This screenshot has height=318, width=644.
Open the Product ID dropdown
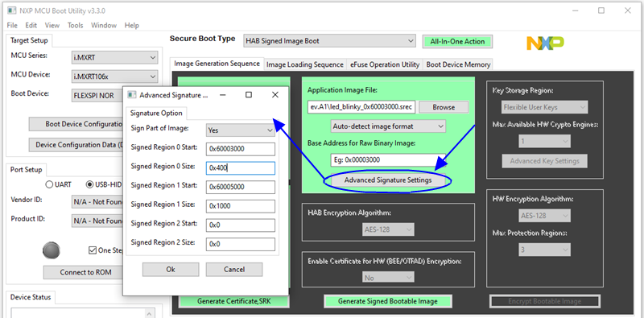click(97, 221)
